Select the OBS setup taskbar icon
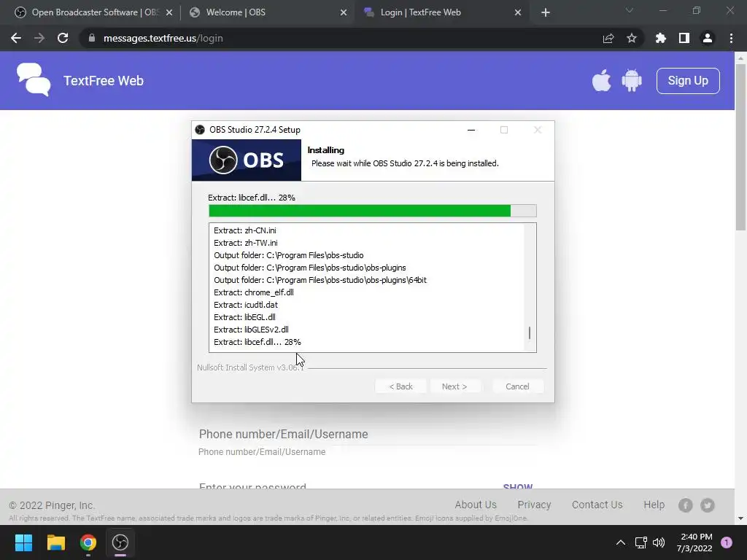 tap(120, 542)
